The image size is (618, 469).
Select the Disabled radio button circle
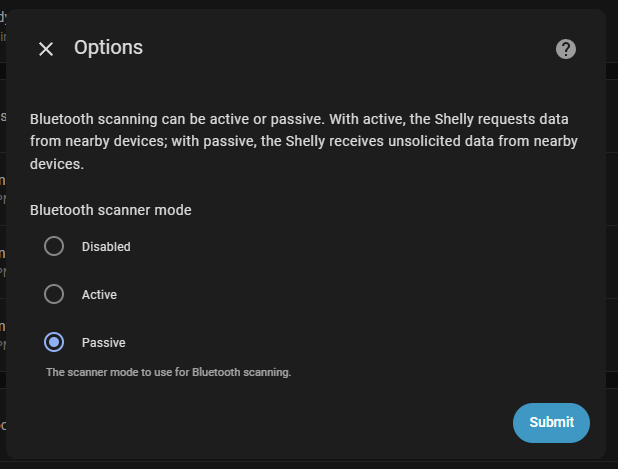(x=54, y=246)
